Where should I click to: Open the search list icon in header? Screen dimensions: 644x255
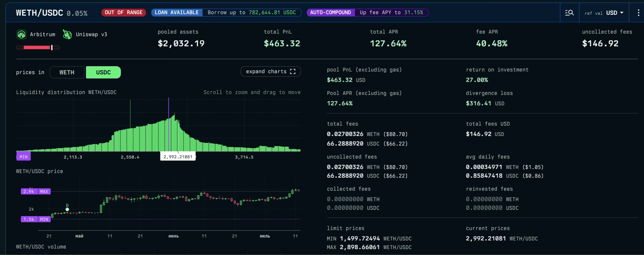pos(569,13)
